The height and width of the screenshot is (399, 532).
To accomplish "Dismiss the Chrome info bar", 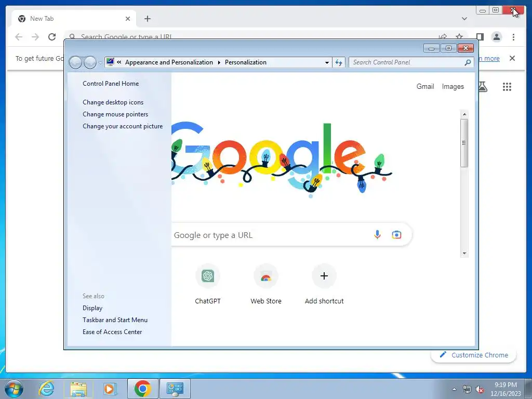I will pos(512,58).
